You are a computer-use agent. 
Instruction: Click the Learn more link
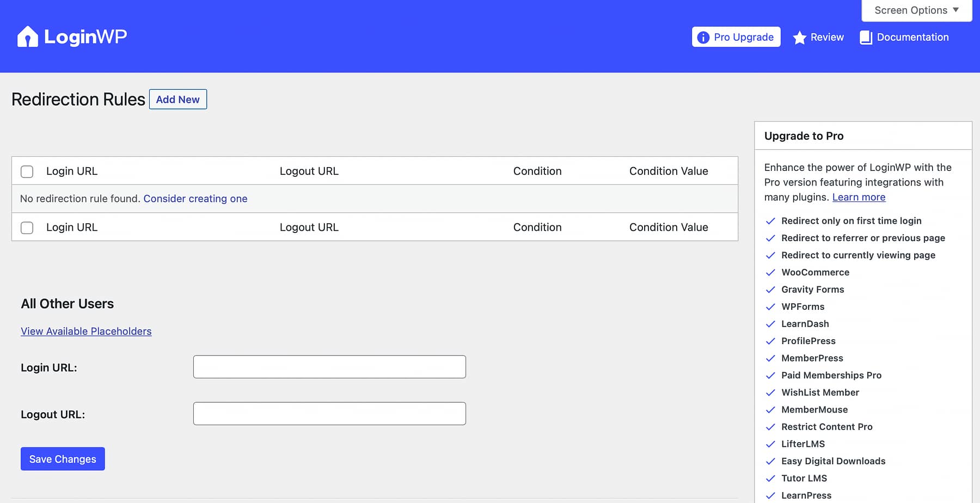(858, 197)
